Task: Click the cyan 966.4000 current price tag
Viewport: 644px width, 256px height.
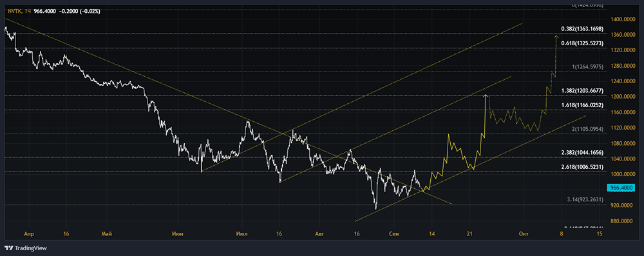Action: (620, 187)
